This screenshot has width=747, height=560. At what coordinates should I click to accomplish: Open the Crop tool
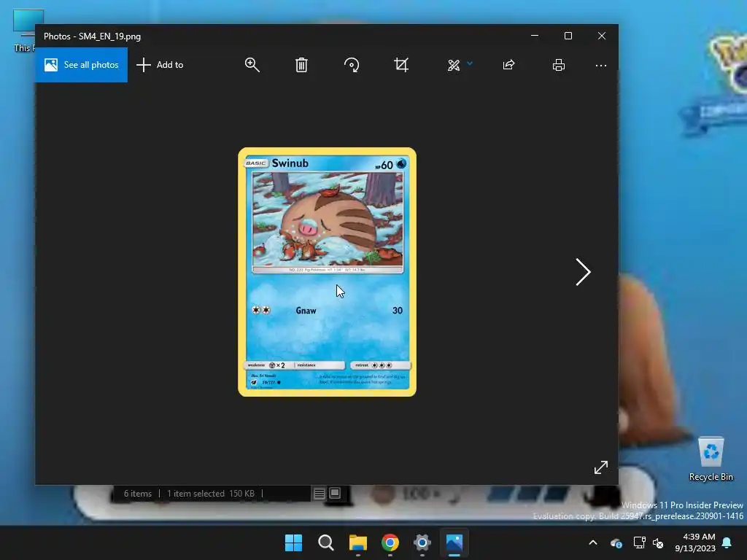[401, 65]
